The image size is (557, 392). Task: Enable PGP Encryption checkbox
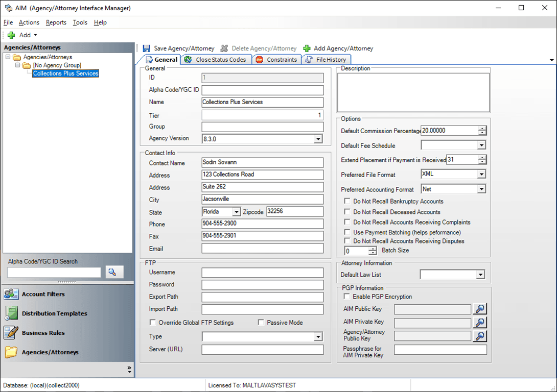tap(347, 297)
